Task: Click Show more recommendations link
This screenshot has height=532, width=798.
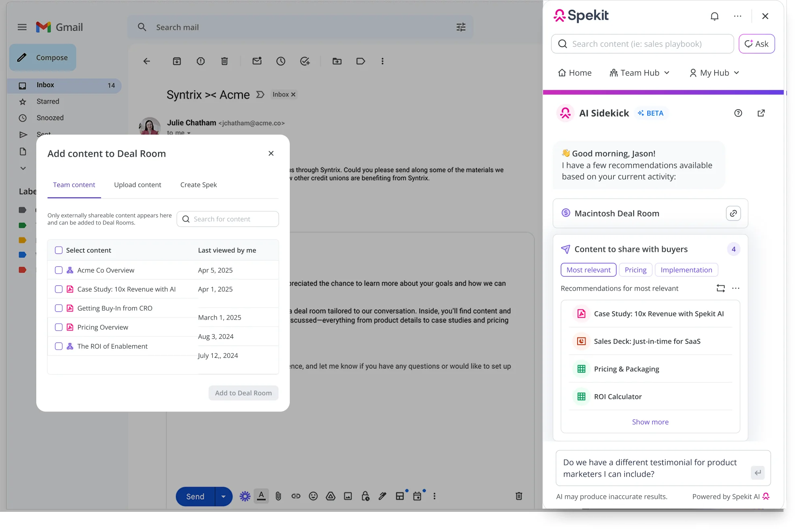Action: click(x=650, y=422)
